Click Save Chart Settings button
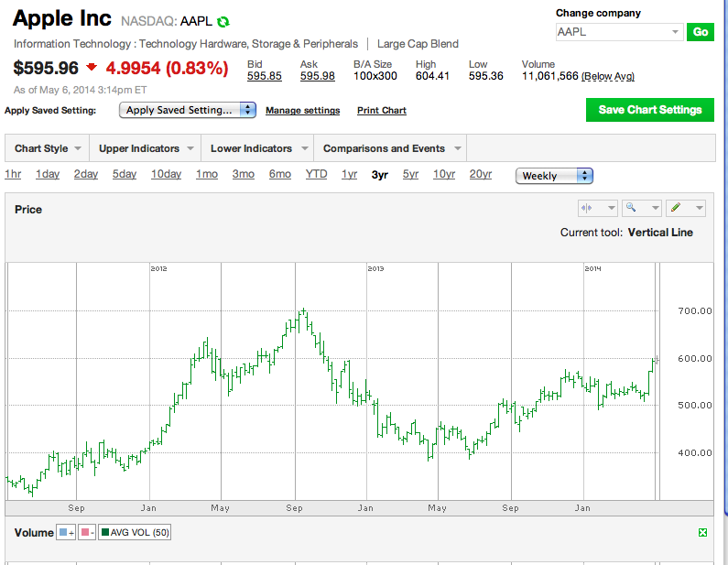The height and width of the screenshot is (565, 728). (x=649, y=110)
